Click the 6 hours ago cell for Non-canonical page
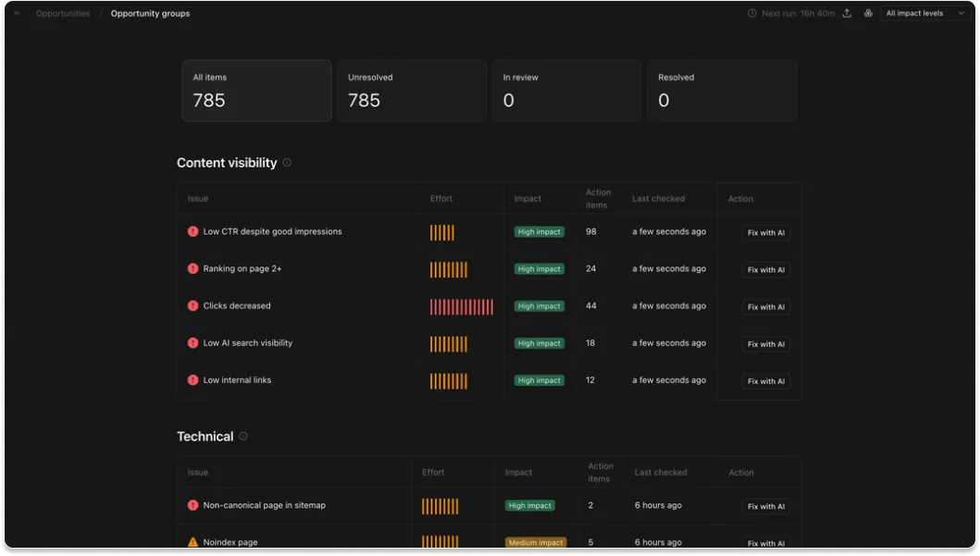The height and width of the screenshot is (556, 980). [658, 505]
